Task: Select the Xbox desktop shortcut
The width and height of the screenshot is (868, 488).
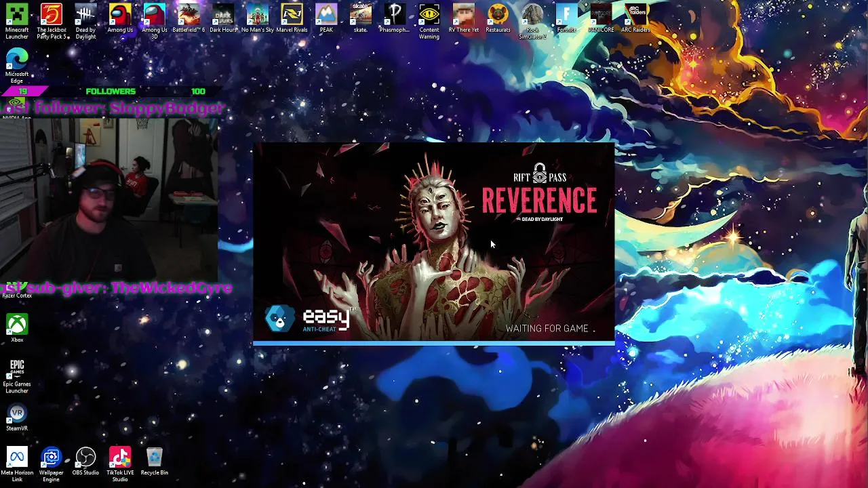Action: click(17, 328)
